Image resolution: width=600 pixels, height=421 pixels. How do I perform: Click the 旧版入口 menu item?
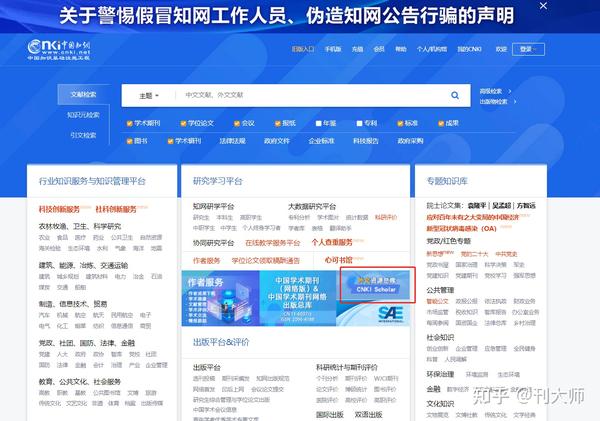(x=303, y=49)
